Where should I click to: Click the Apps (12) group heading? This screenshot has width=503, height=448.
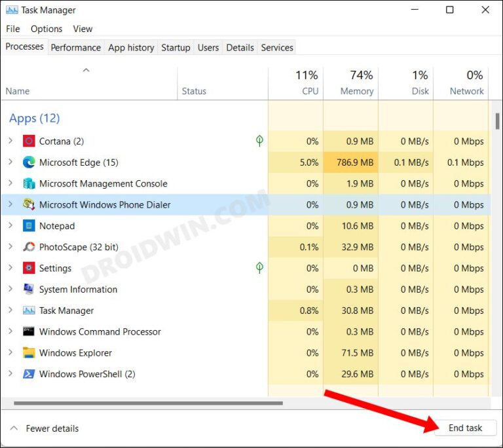[34, 119]
